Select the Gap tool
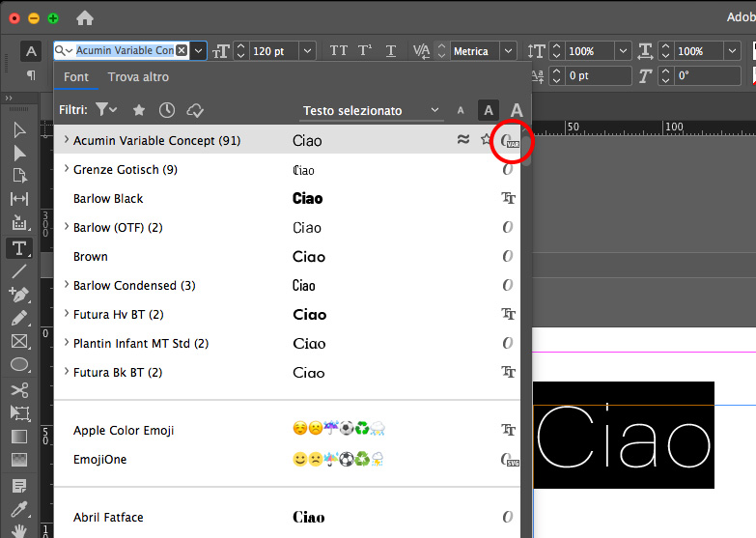756x538 pixels. point(19,199)
